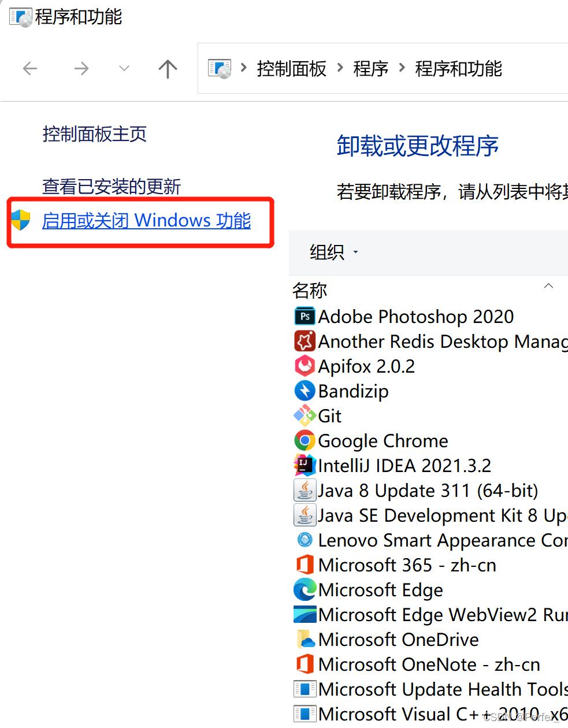Select 程序 in the breadcrumb
This screenshot has height=728, width=568.
pos(371,69)
